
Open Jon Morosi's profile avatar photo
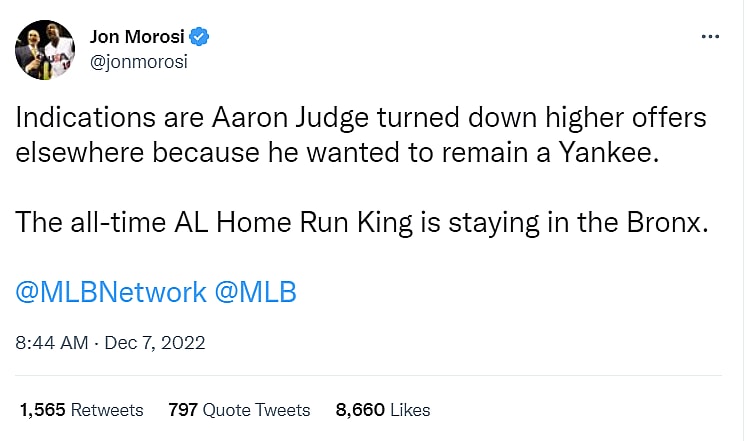coord(45,50)
